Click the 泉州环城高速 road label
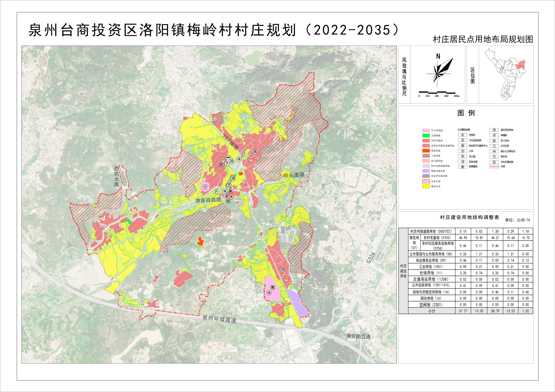 click(x=219, y=319)
